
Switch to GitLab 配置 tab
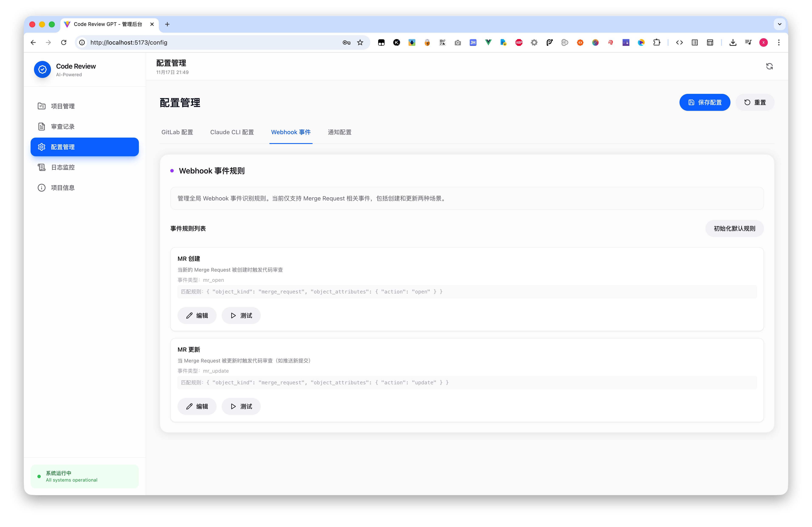coord(177,132)
